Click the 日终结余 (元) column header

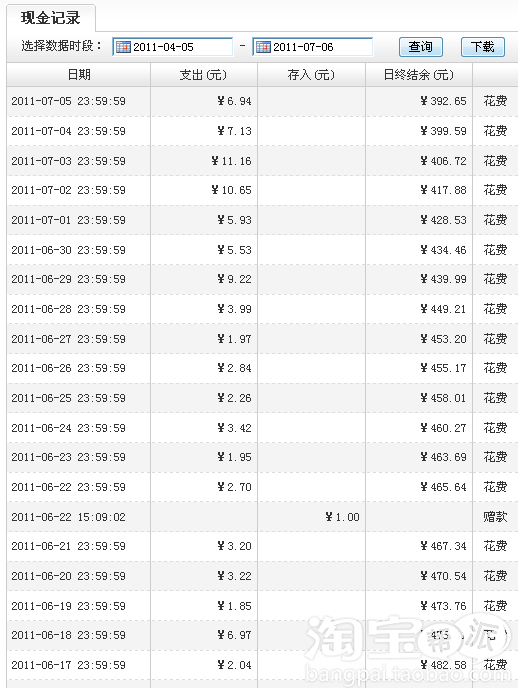419,75
